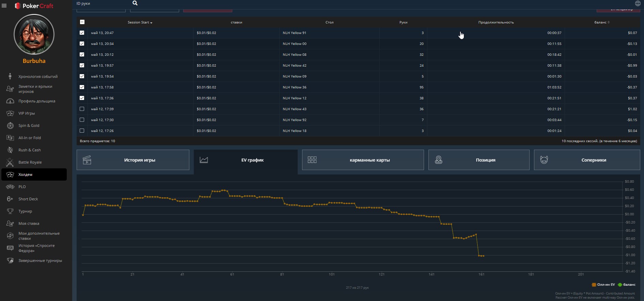Uncheck the май 13, 17:58 session

click(82, 87)
